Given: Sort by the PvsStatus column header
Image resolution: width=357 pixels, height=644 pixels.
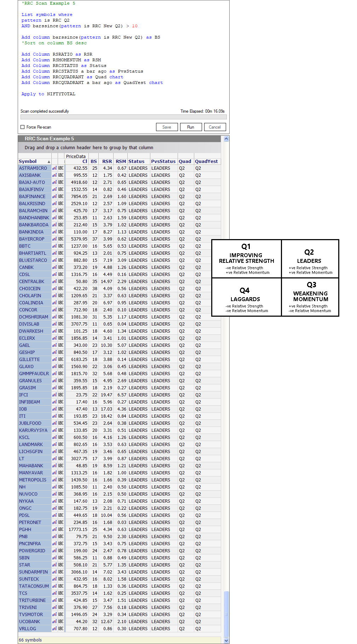Looking at the screenshot, I should 163,162.
